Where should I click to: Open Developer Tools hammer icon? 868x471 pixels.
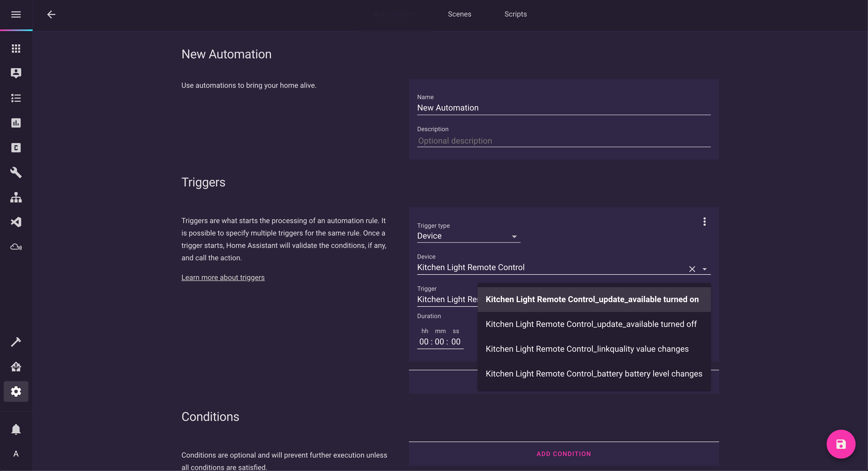point(16,342)
